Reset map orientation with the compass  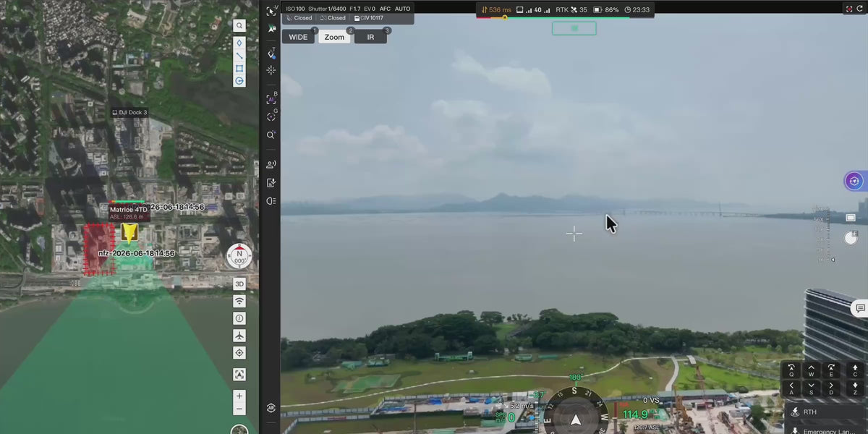coord(239,255)
